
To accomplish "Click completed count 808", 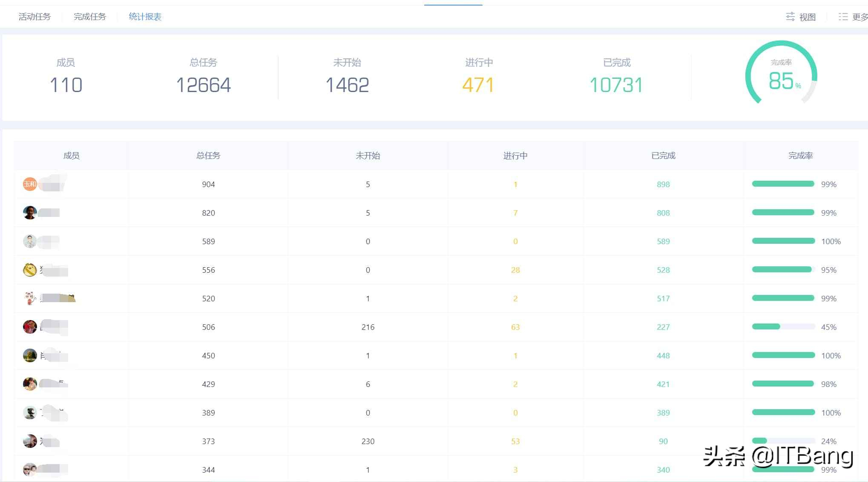I will (663, 213).
